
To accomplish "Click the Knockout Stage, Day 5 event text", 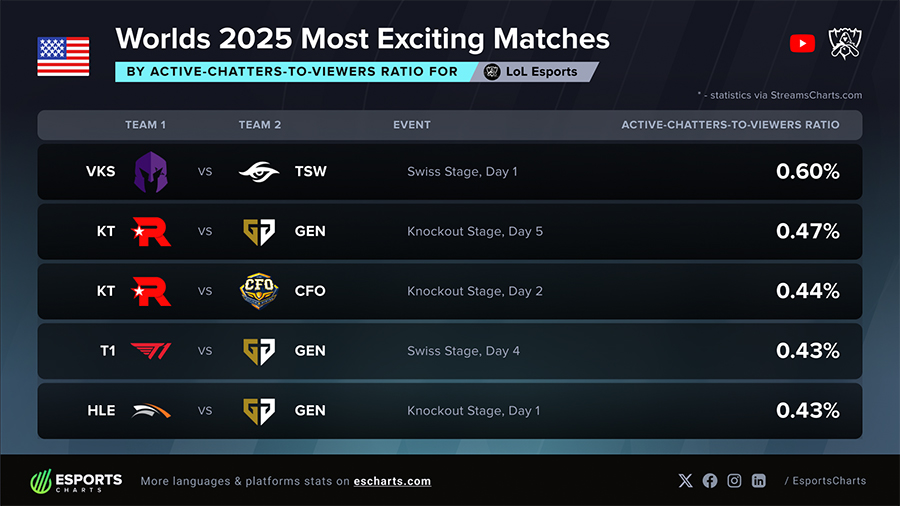I will (x=475, y=231).
